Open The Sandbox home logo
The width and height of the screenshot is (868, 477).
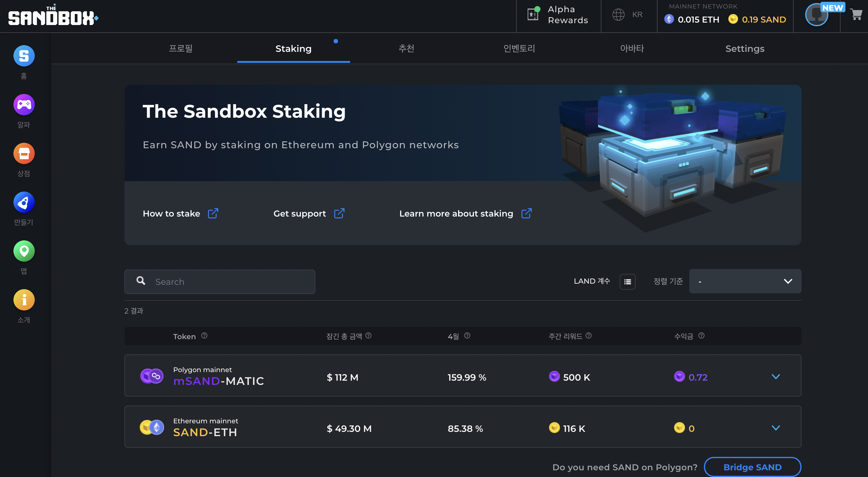(x=53, y=16)
